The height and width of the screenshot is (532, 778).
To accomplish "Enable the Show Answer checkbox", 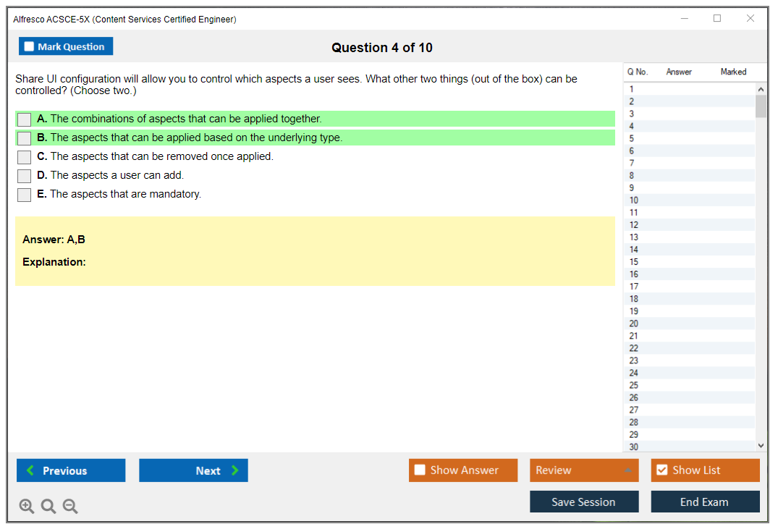I will (420, 470).
